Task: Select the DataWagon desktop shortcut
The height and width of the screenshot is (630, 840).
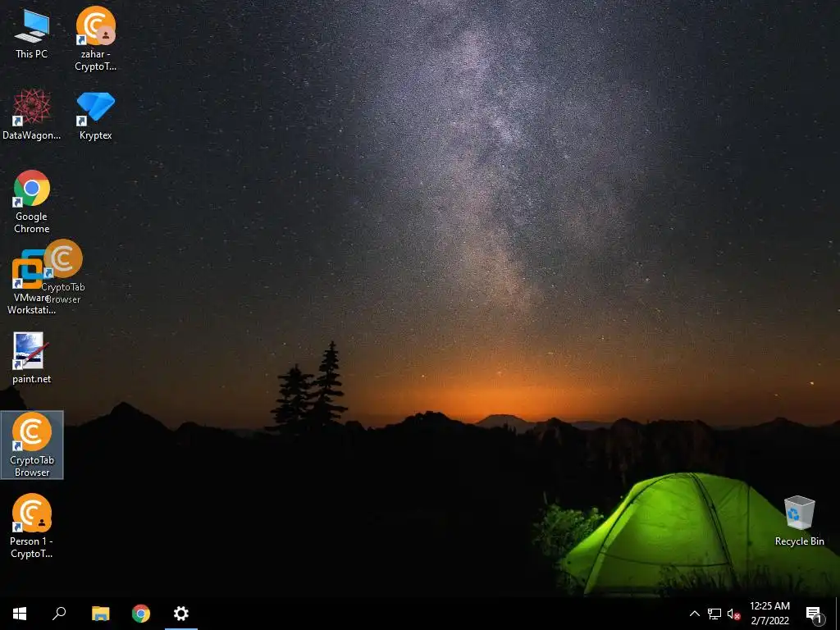Action: 32,115
